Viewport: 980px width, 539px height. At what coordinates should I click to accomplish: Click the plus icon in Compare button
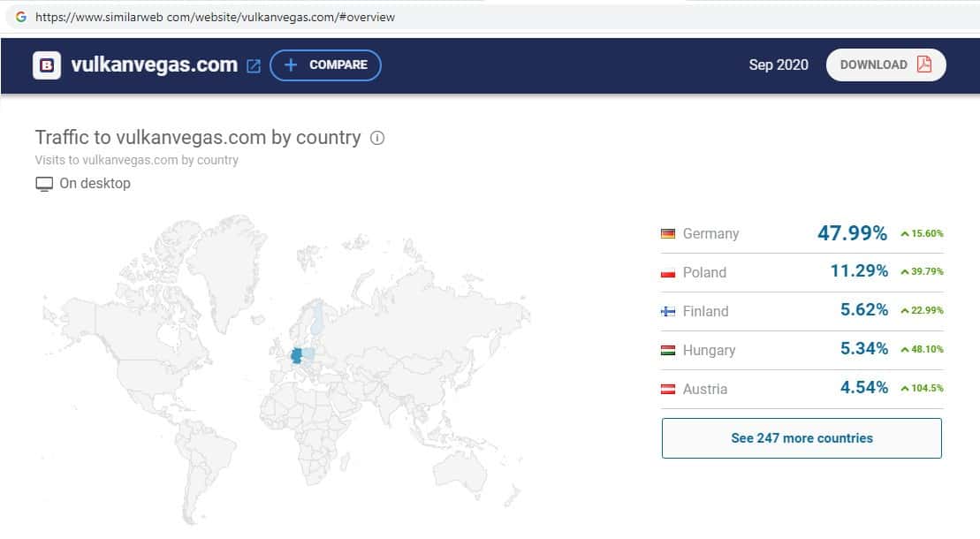pos(291,65)
